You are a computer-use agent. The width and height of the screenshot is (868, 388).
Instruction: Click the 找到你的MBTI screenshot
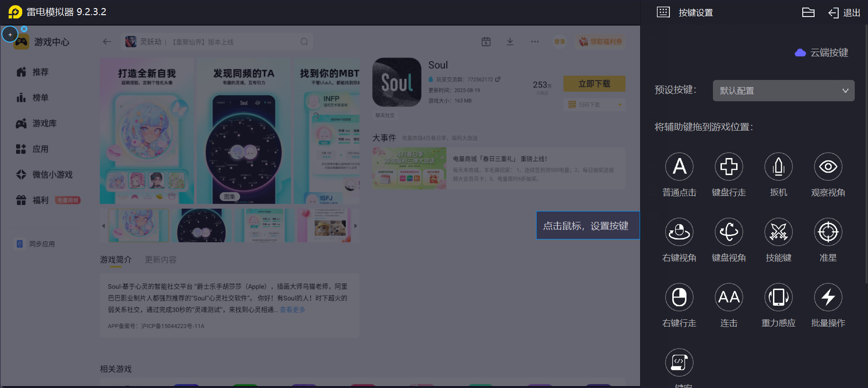(x=327, y=131)
